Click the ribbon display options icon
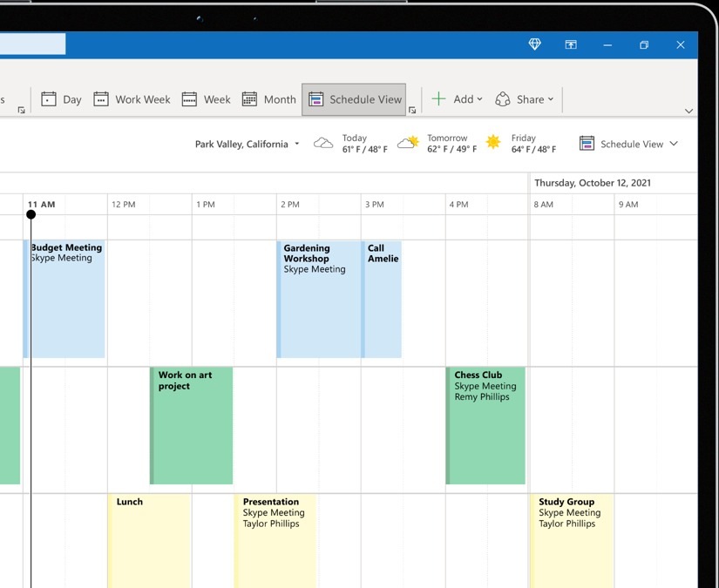Image resolution: width=719 pixels, height=588 pixels. 571,44
